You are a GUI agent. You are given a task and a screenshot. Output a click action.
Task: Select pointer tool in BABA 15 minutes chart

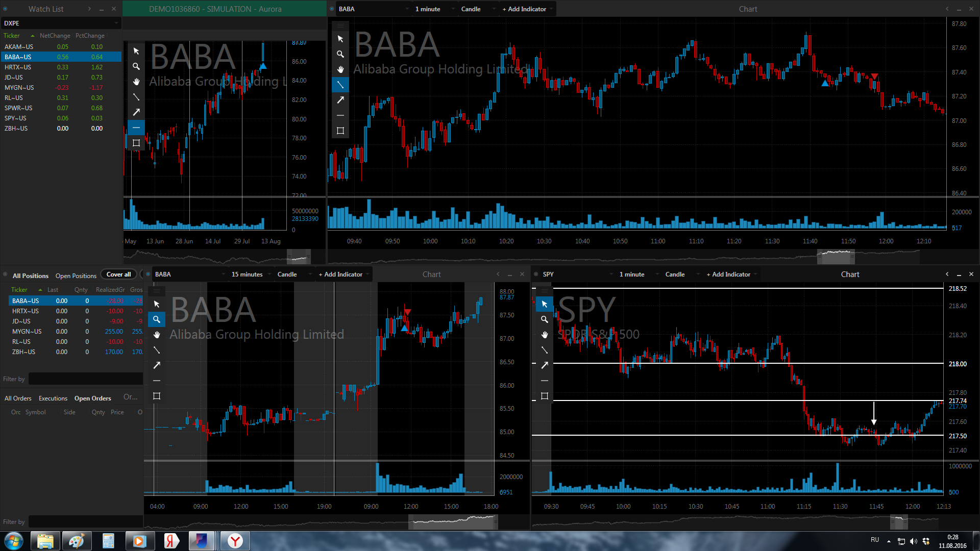click(x=157, y=304)
